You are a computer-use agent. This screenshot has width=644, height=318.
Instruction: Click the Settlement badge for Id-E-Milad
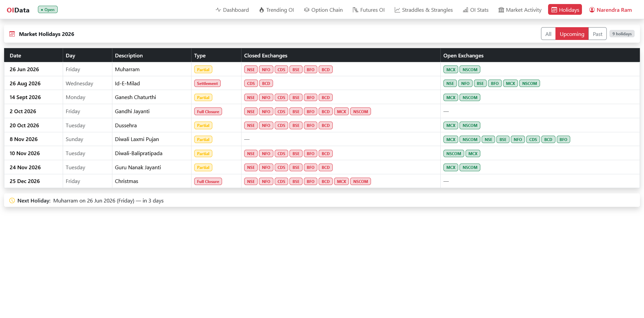pyautogui.click(x=207, y=83)
